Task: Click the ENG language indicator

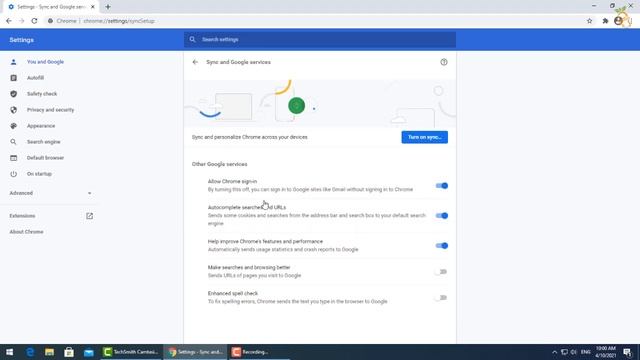Action: [586, 352]
